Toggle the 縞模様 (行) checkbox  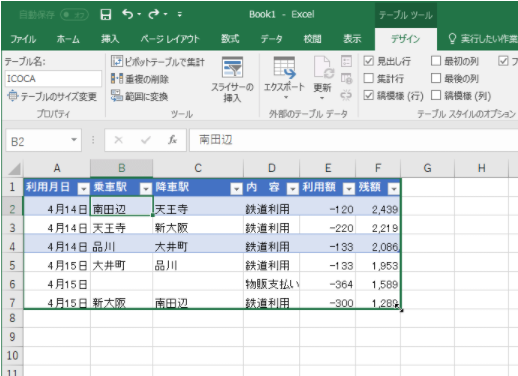point(368,96)
